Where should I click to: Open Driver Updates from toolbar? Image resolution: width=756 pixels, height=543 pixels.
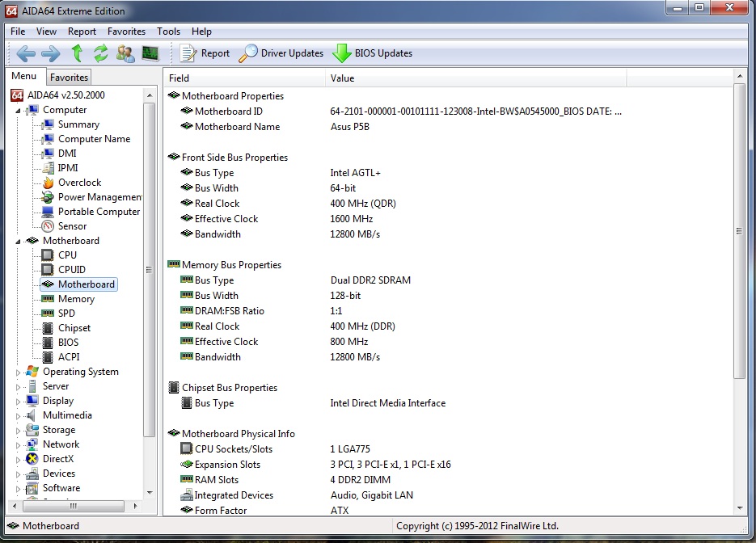(x=281, y=53)
